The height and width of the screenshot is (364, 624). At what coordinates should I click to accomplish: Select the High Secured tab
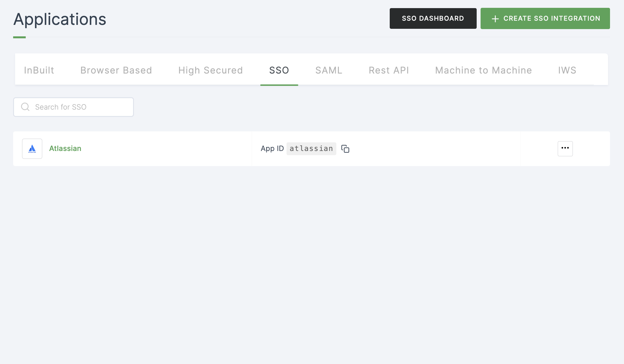[211, 70]
